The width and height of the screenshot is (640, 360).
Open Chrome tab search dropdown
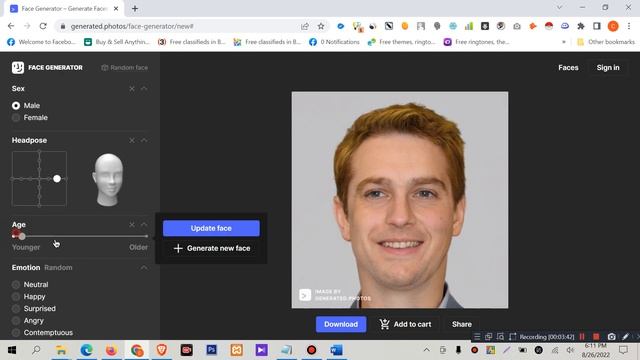[559, 8]
